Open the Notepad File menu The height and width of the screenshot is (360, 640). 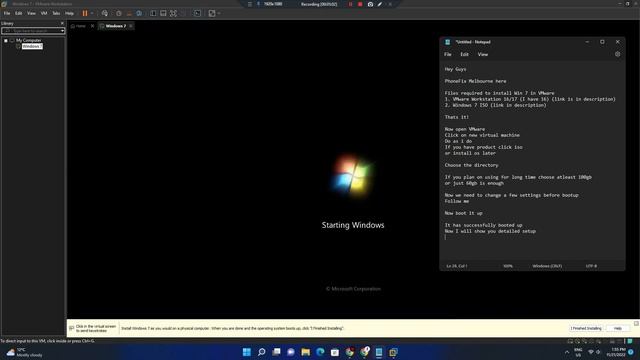(x=448, y=54)
